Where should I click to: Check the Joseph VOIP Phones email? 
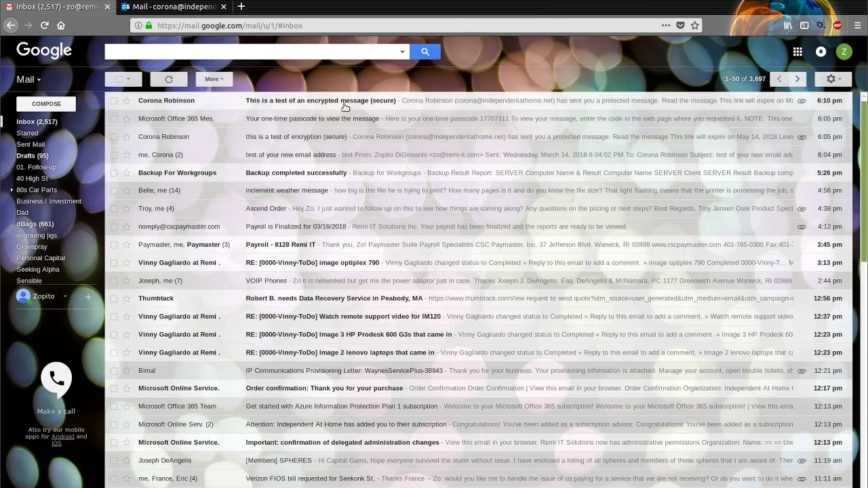point(114,281)
